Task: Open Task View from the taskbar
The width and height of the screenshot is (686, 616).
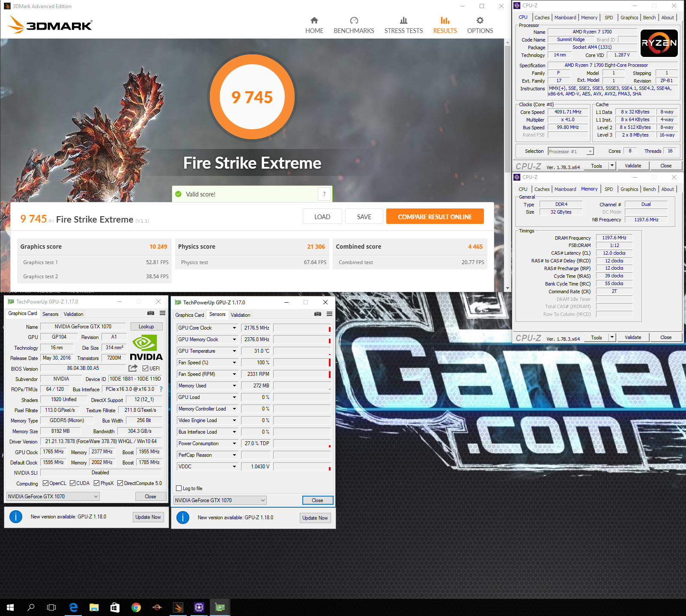Action: tap(51, 607)
